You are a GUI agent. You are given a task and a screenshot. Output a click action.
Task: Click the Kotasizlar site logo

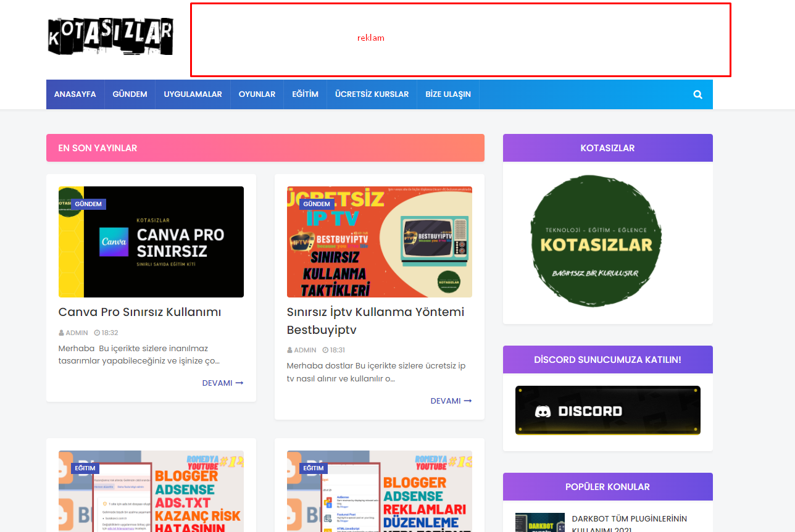(110, 37)
